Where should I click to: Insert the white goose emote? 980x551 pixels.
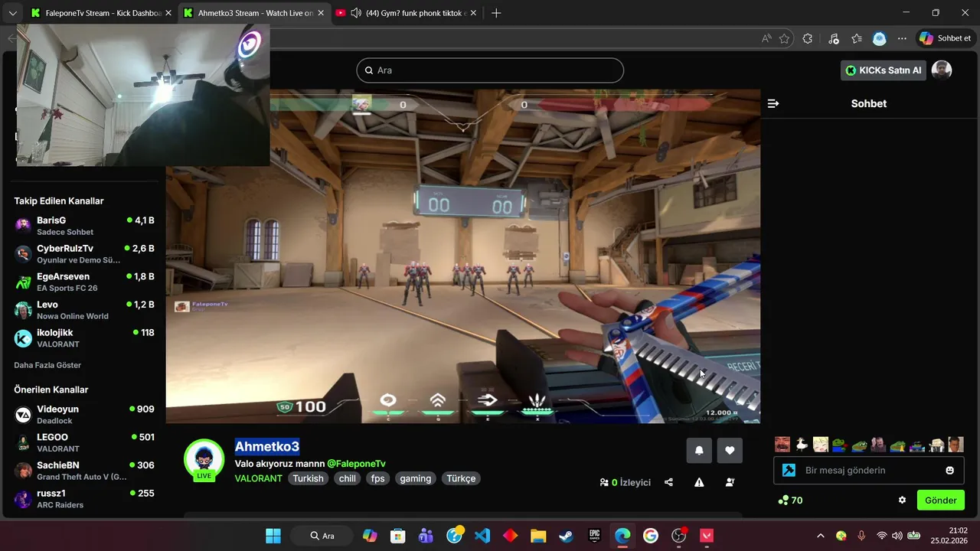coord(802,445)
